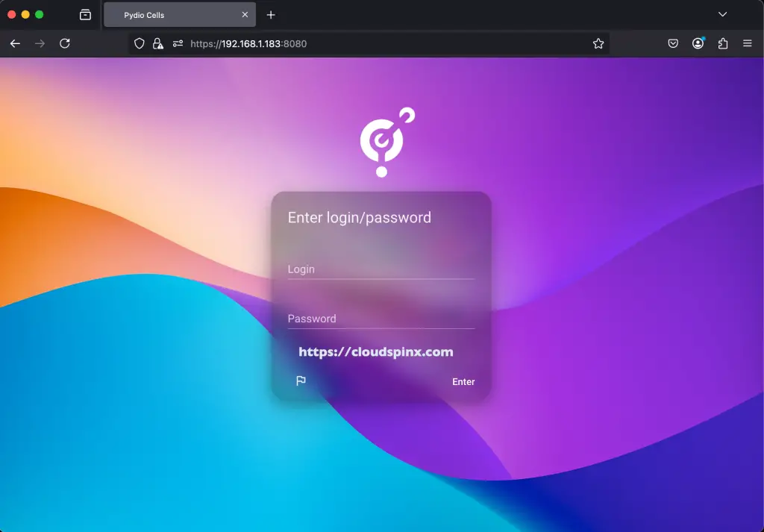Reload the current page
The width and height of the screenshot is (764, 532).
coord(65,43)
